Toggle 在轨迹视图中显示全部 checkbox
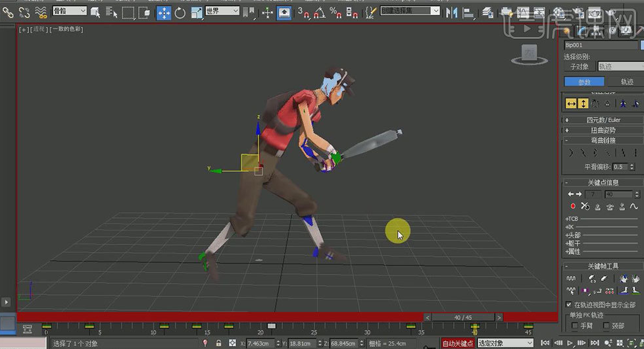This screenshot has width=644, height=349. (569, 305)
